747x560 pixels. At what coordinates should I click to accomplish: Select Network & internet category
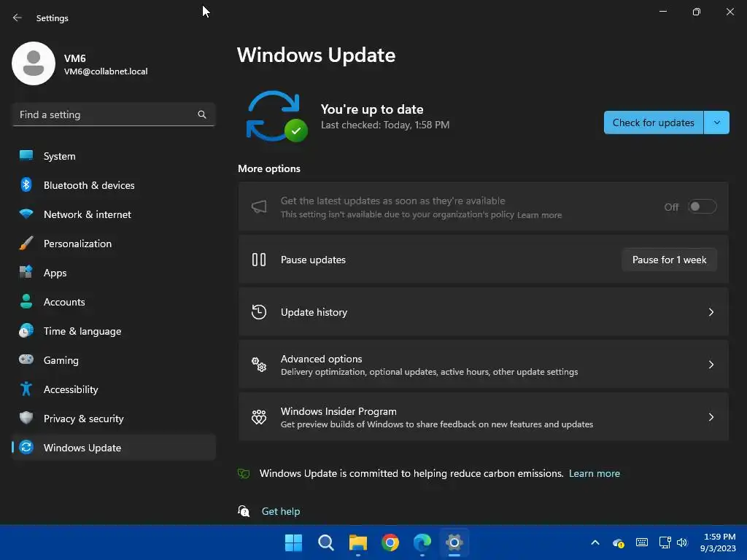(x=114, y=214)
